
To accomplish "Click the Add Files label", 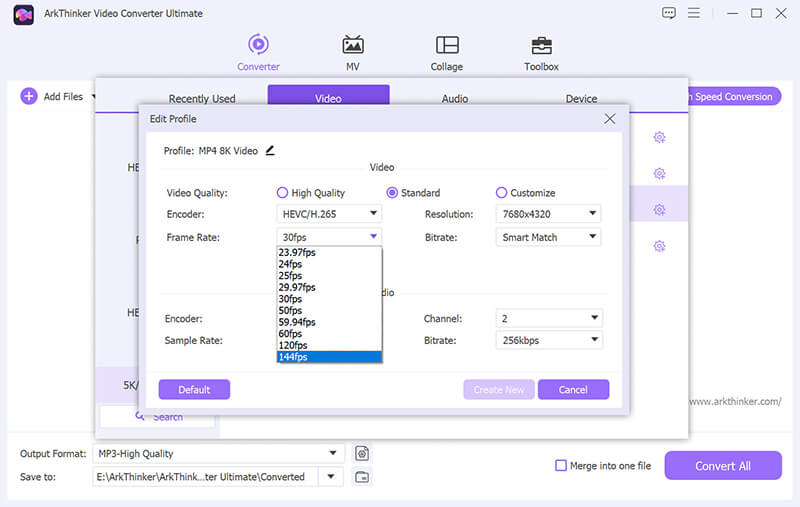I will [63, 96].
